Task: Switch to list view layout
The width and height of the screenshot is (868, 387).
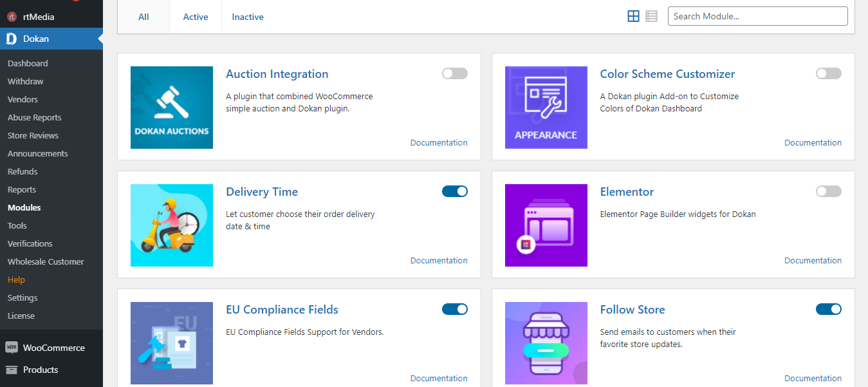Action: point(651,16)
